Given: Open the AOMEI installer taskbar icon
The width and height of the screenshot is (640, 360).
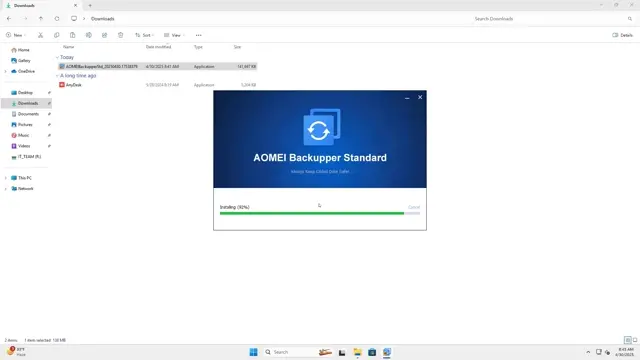Looking at the screenshot, I should coord(387,352).
